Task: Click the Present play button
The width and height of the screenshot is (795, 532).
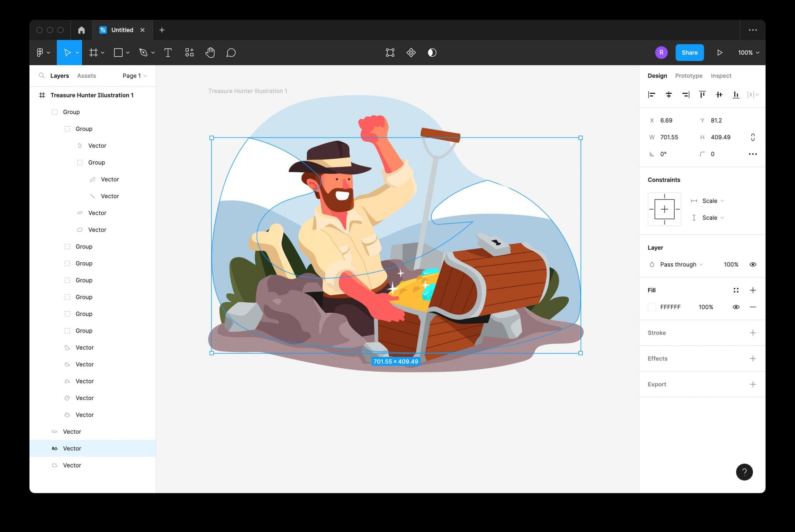Action: [720, 52]
